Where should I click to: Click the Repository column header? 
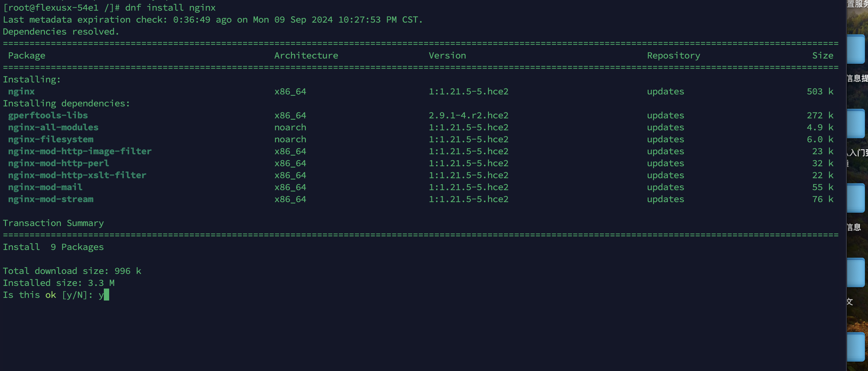click(673, 56)
